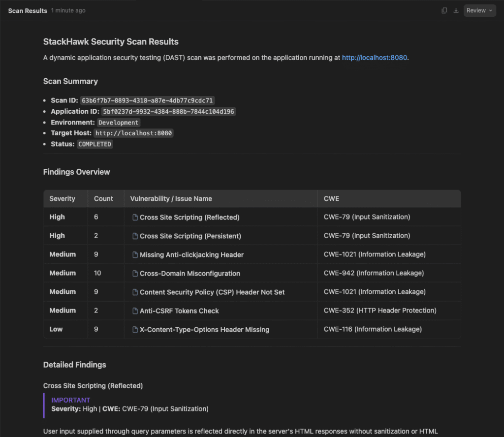Click the StackHawk Security Scan Results heading

[x=111, y=42]
